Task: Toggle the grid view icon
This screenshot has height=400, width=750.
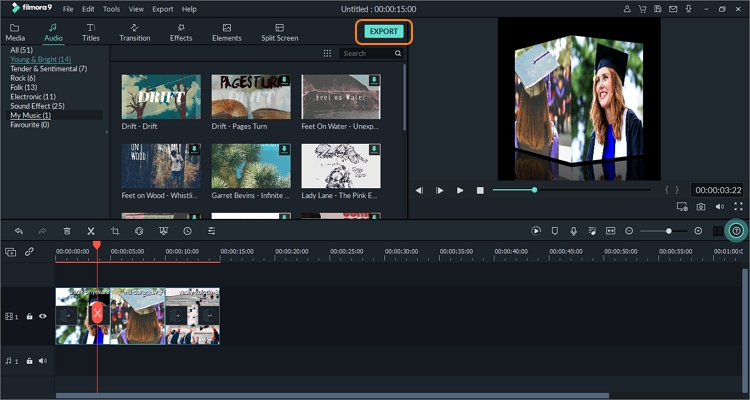Action: [327, 54]
